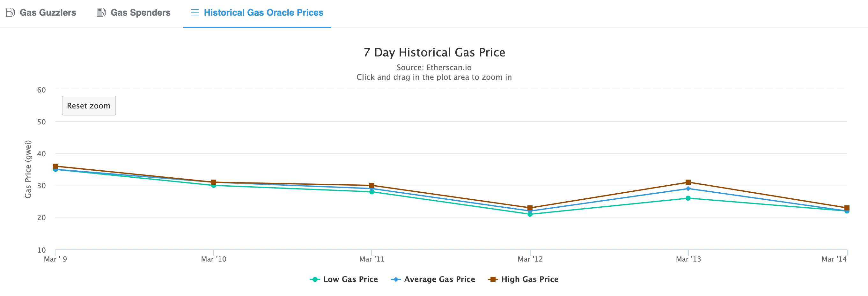
Task: Click the 7 Day Historical Gas Price title
Action: [x=434, y=52]
